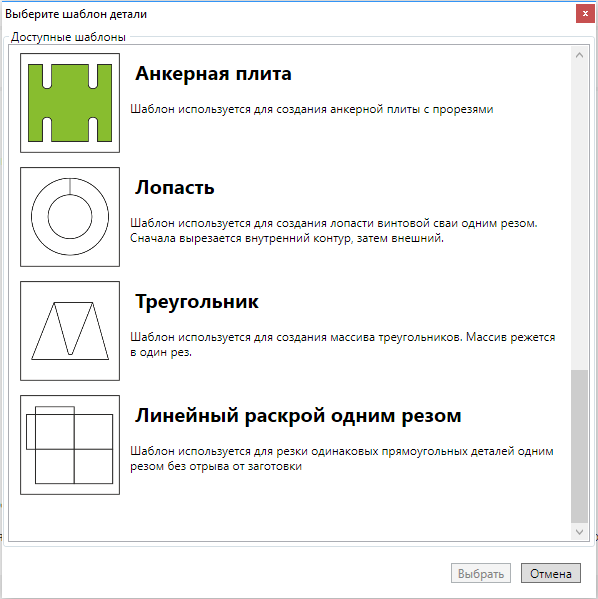
Task: Click the blade template description text
Action: (334, 230)
